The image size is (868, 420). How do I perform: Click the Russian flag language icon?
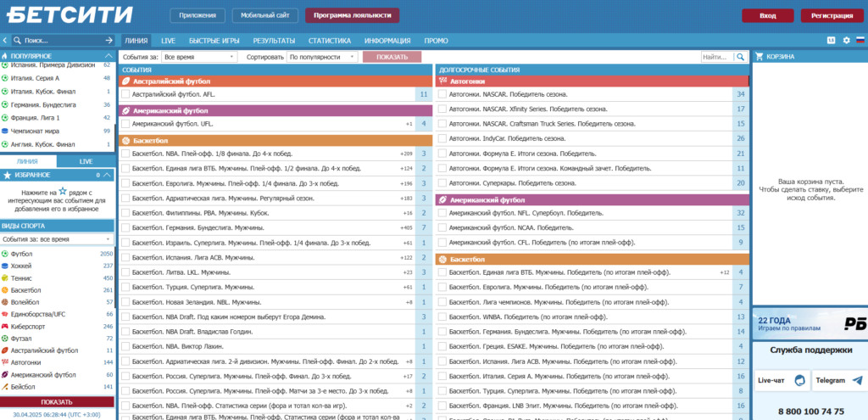pyautogui.click(x=860, y=41)
